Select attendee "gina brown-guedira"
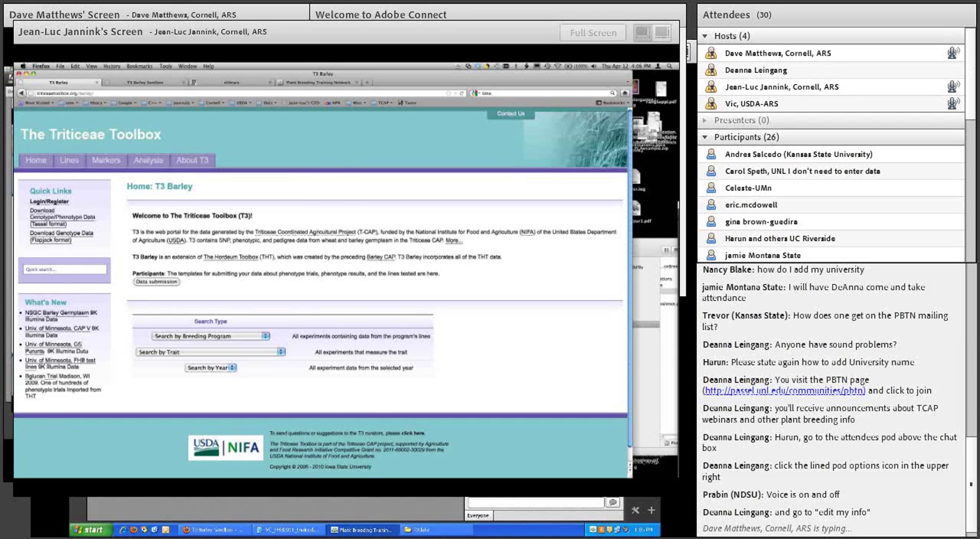This screenshot has width=980, height=539. click(x=831, y=221)
